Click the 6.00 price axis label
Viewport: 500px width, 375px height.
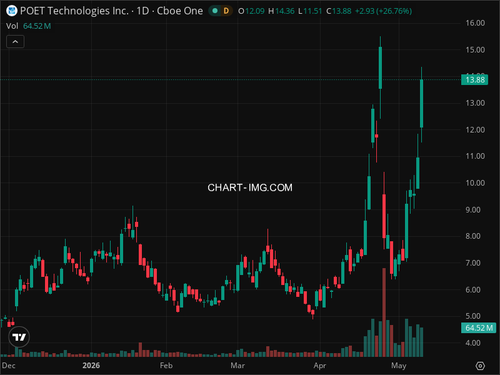pos(473,290)
